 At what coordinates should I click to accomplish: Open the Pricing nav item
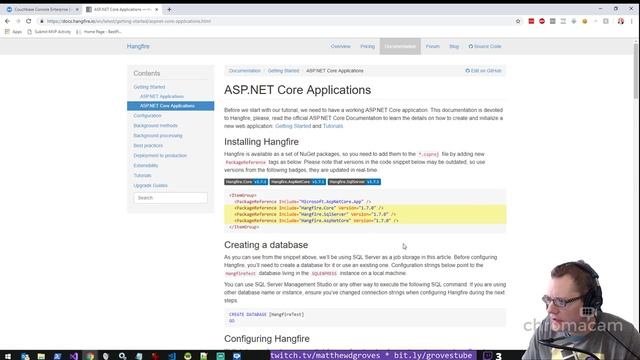(367, 47)
